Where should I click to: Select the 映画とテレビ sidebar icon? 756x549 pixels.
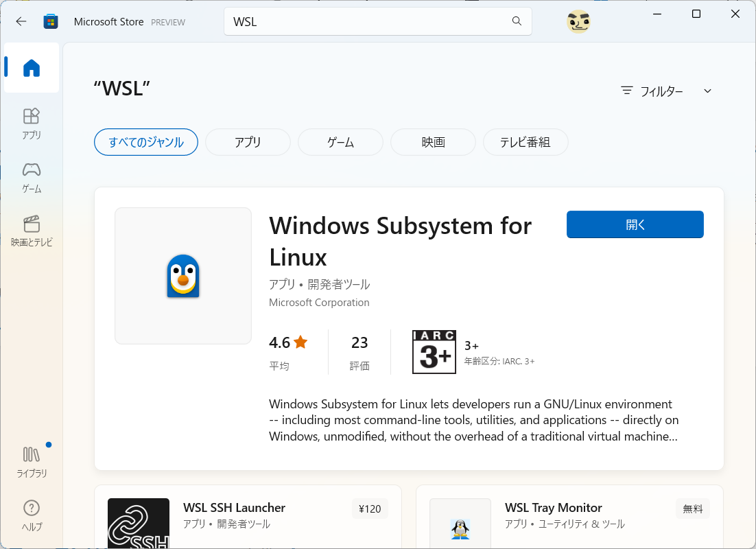[x=31, y=231]
